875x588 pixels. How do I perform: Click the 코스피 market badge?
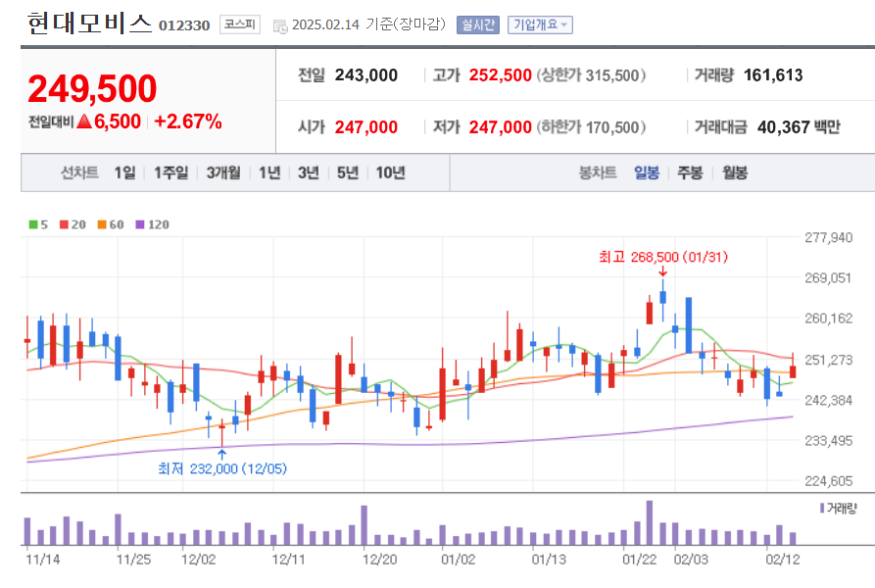(239, 24)
